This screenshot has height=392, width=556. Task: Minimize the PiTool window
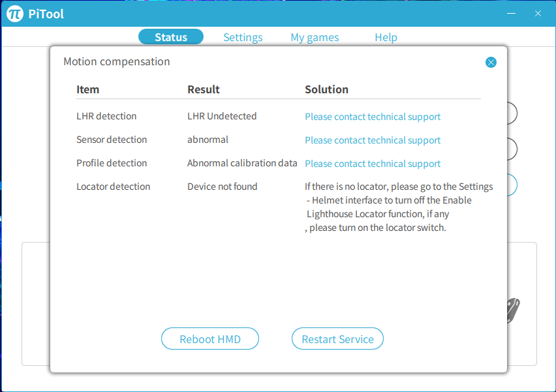512,14
